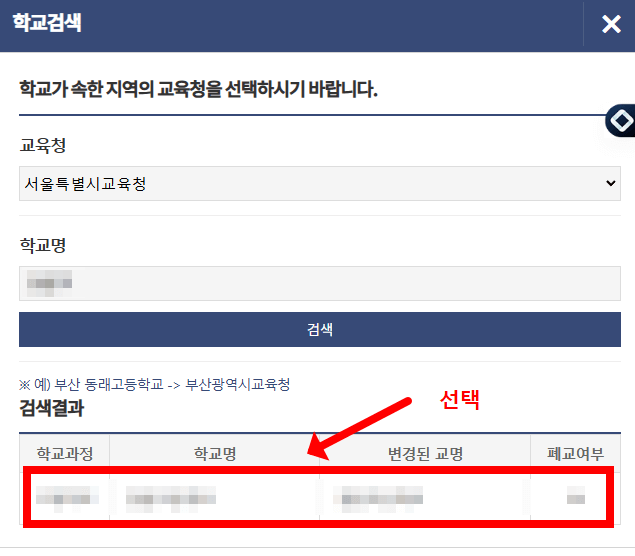Click the chevron arrow of 교육청 select box
The height and width of the screenshot is (556, 635).
[611, 184]
